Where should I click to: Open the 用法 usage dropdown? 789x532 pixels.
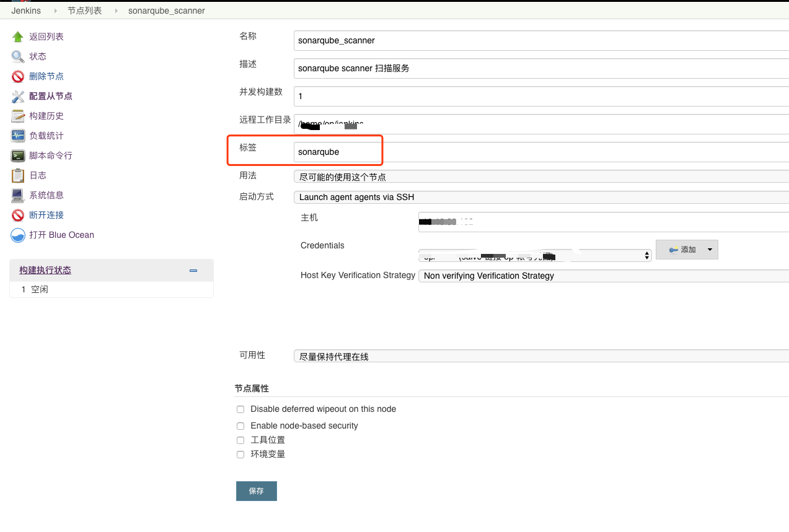coord(540,177)
